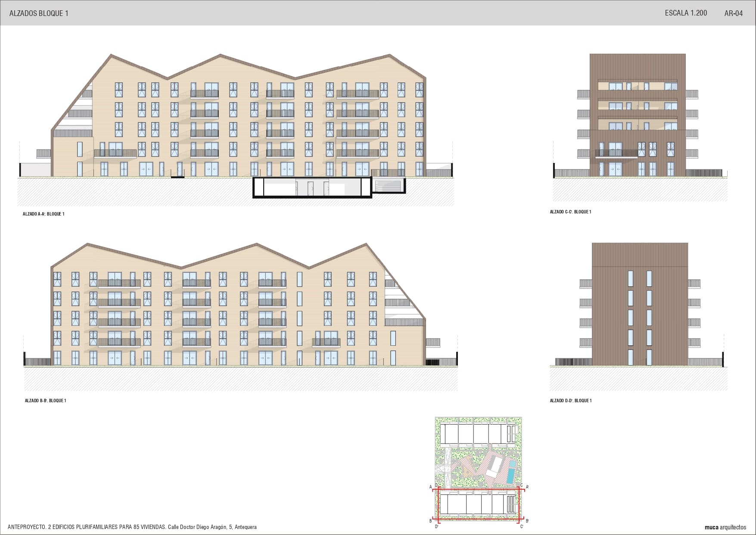This screenshot has width=756, height=535.
Task: Select the underground basement section in elevation A-A'
Action: pyautogui.click(x=312, y=188)
